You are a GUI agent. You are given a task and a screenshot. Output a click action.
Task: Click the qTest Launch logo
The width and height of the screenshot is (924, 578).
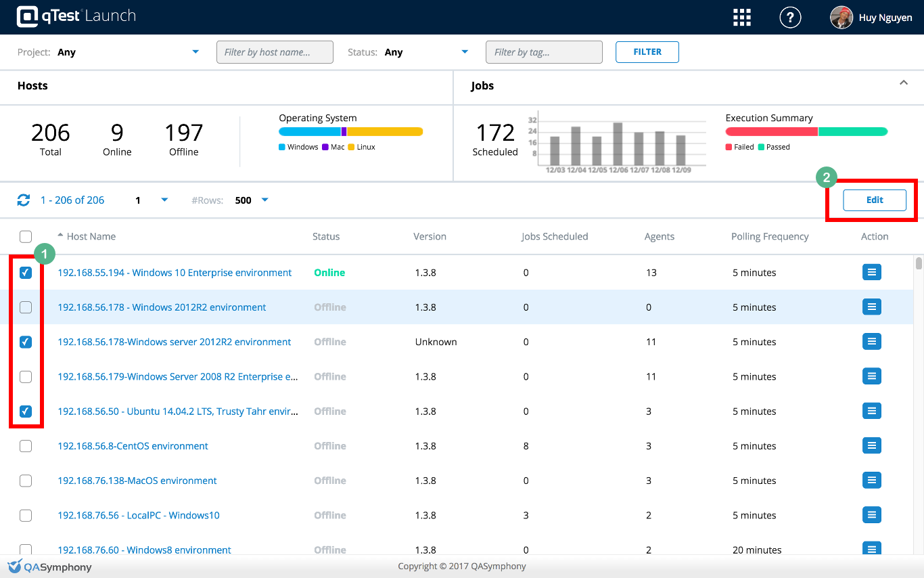point(76,16)
